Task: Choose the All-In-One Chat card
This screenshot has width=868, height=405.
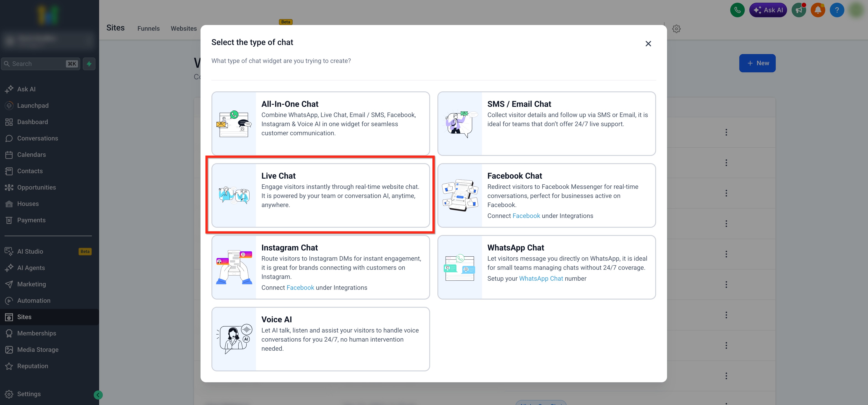Action: (x=320, y=123)
